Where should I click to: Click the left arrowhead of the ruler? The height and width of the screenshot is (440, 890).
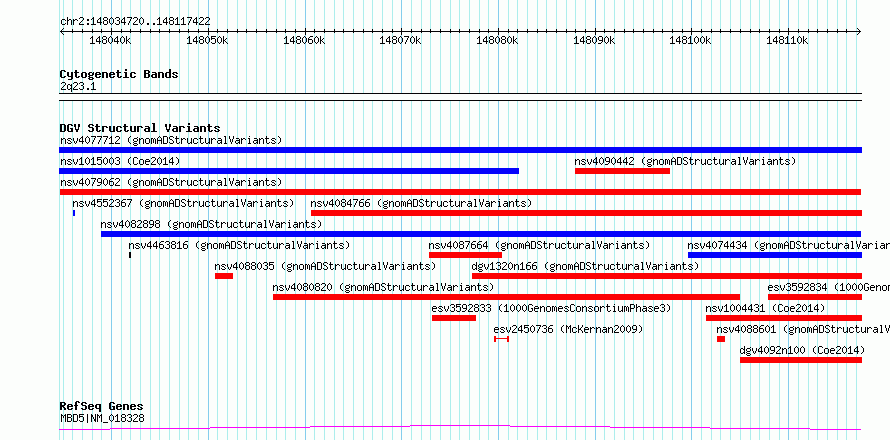(62, 31)
